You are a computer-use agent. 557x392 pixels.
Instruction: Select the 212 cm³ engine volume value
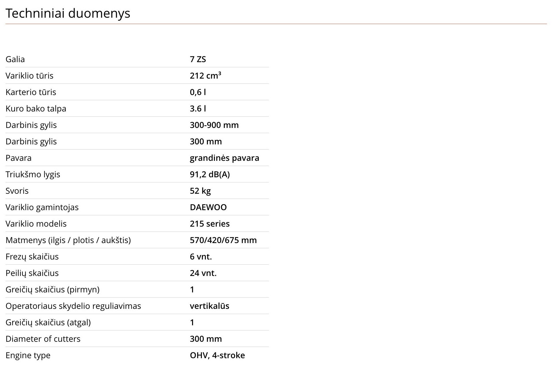tap(205, 76)
